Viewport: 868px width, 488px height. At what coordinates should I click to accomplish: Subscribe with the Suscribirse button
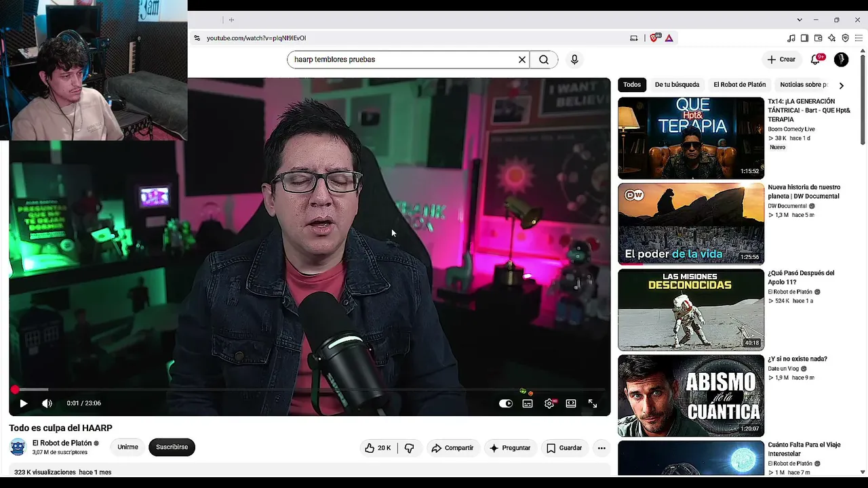tap(172, 447)
